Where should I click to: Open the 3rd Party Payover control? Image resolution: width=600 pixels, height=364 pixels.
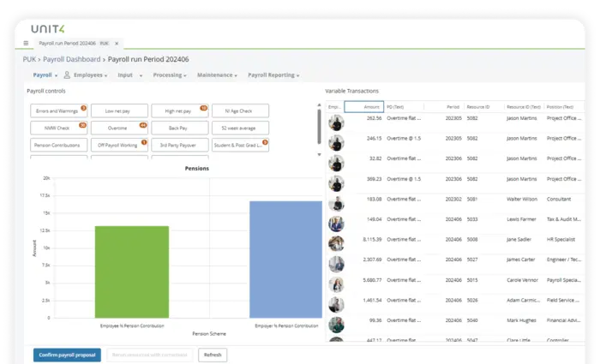pos(180,146)
